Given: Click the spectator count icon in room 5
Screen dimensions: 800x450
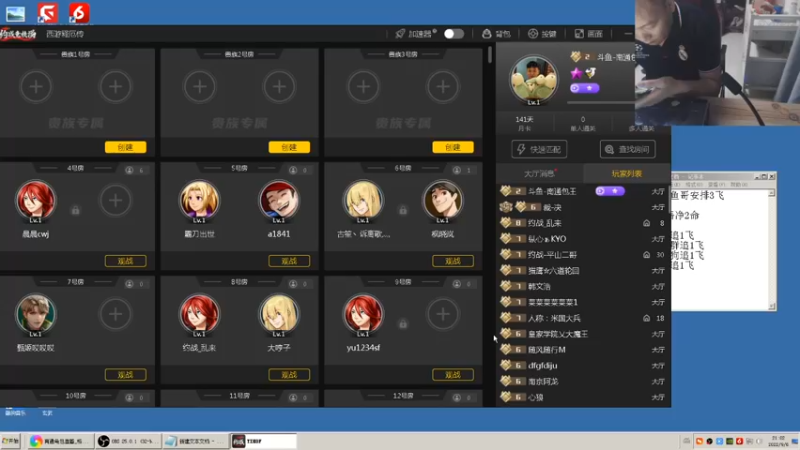Looking at the screenshot, I should coord(293,170).
